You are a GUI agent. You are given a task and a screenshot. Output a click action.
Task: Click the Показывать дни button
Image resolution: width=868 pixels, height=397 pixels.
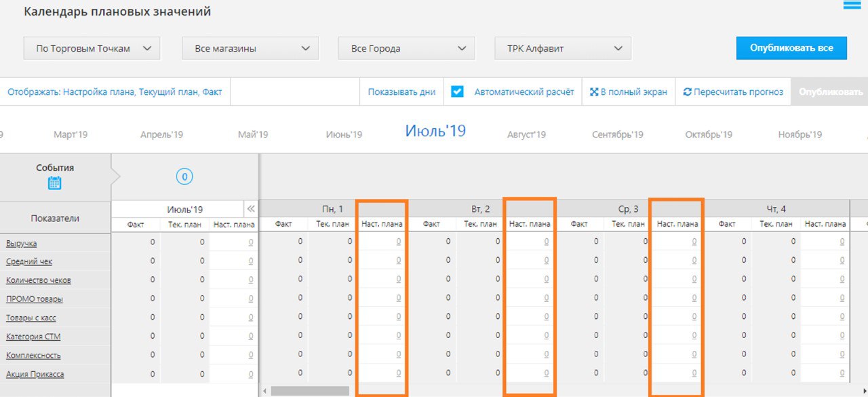click(401, 92)
